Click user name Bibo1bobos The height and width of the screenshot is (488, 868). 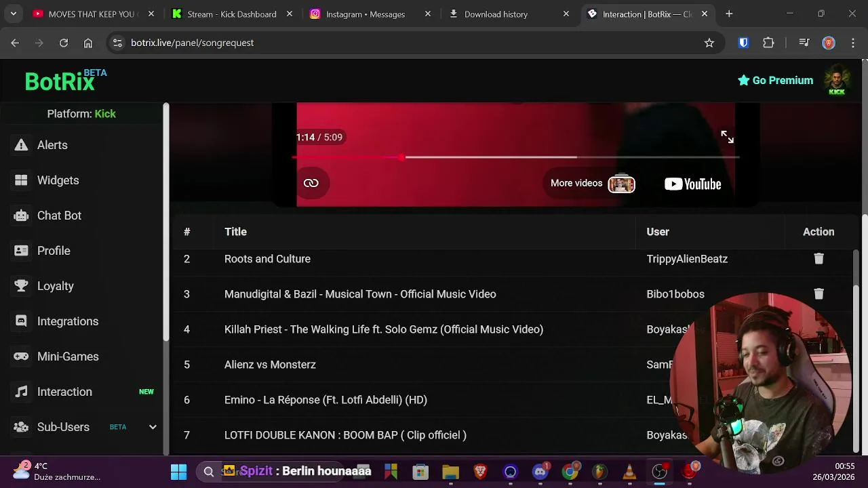pyautogui.click(x=675, y=294)
